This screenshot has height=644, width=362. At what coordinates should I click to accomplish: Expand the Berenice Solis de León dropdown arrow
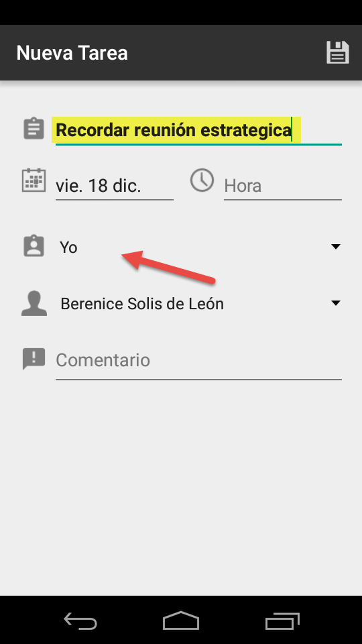pos(336,303)
